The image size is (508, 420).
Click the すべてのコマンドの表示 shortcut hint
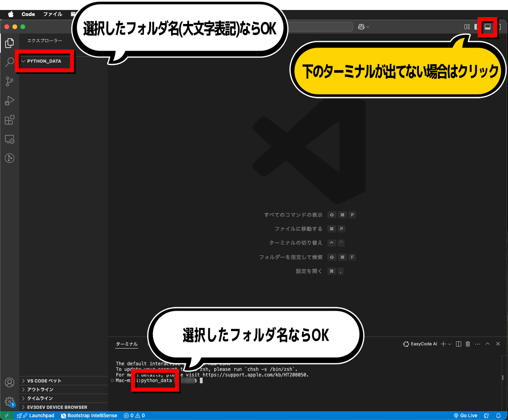(x=310, y=215)
